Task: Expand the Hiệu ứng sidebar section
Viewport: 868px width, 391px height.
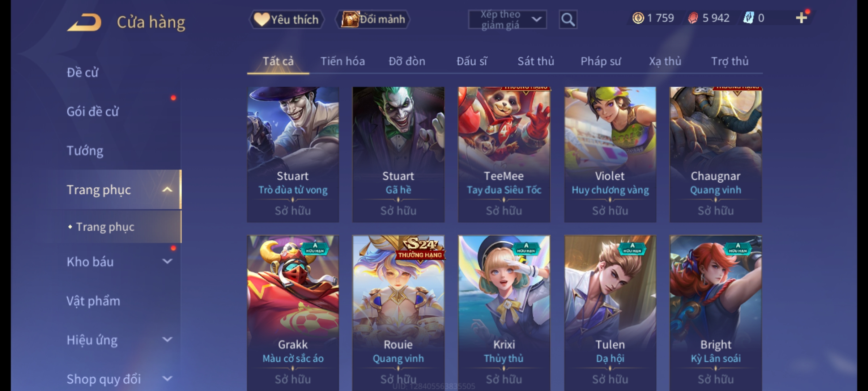Action: pyautogui.click(x=167, y=340)
